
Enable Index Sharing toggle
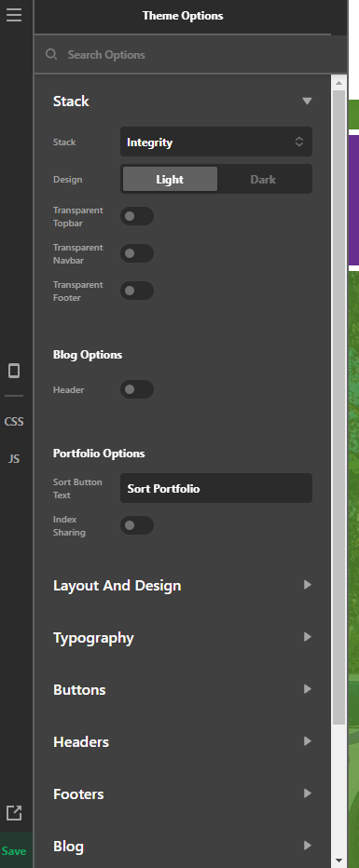click(x=137, y=526)
